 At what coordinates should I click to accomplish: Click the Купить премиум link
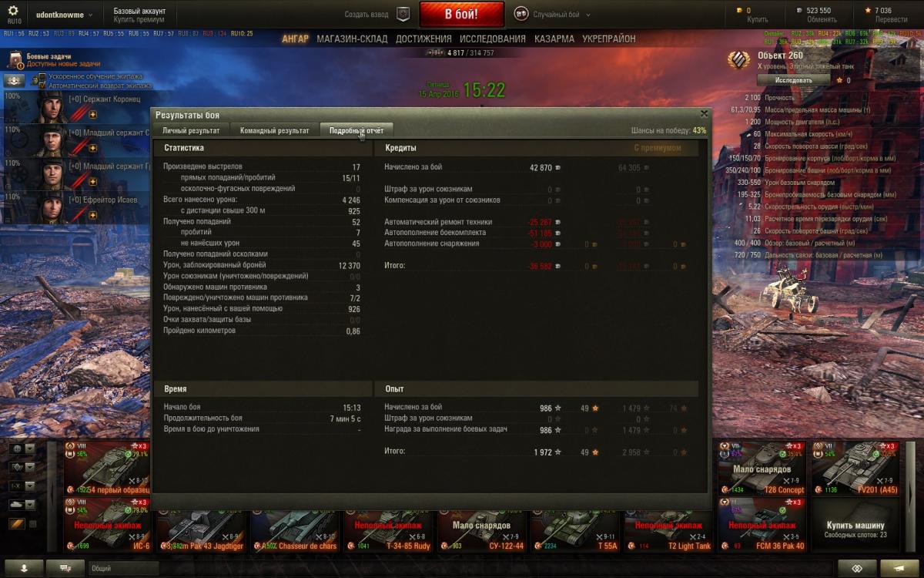pos(138,19)
